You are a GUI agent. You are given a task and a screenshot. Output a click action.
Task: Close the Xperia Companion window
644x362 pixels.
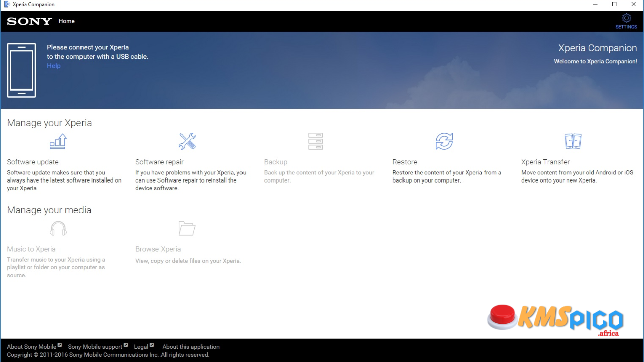point(634,4)
